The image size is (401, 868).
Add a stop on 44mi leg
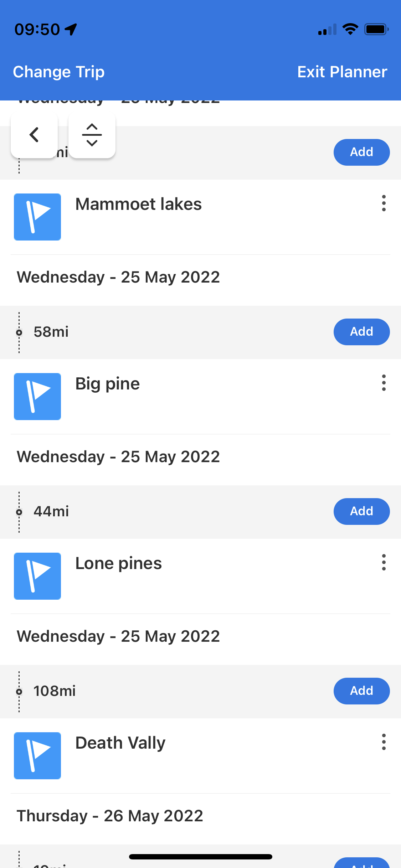point(361,511)
